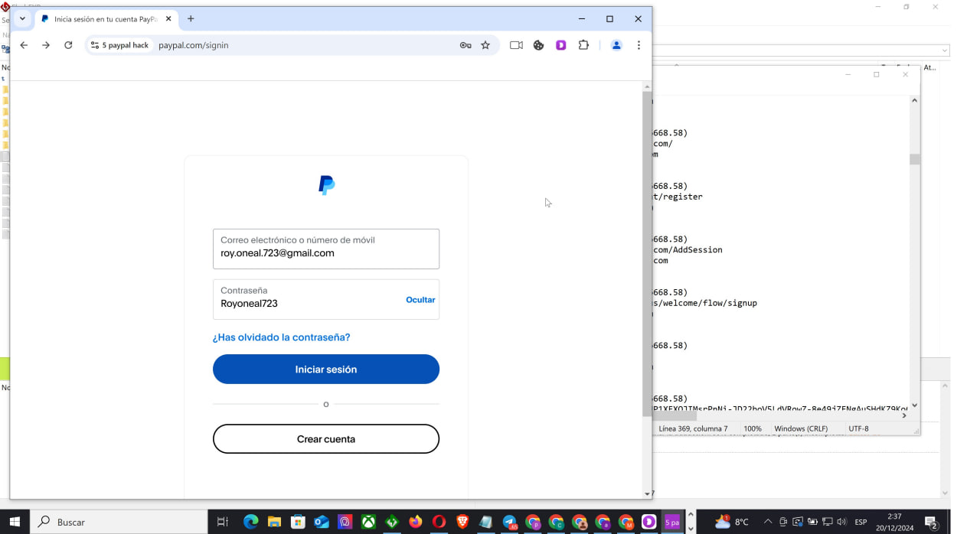This screenshot has height=534, width=980.
Task: Open ¿Has olvidado la contraseña? link
Action: point(281,337)
